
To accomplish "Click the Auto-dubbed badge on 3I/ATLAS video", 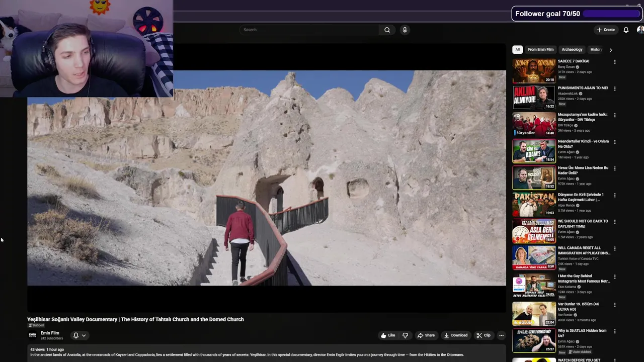I will (580, 352).
